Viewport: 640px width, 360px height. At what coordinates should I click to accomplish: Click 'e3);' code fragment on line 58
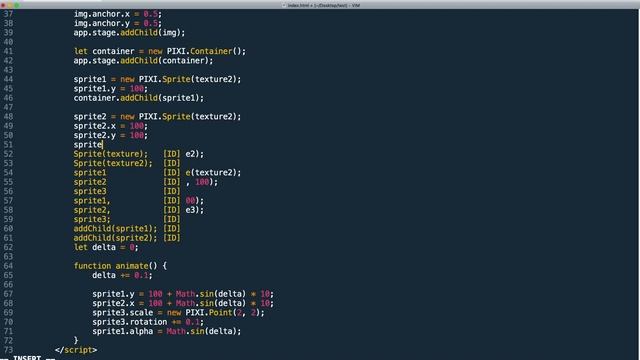194,210
